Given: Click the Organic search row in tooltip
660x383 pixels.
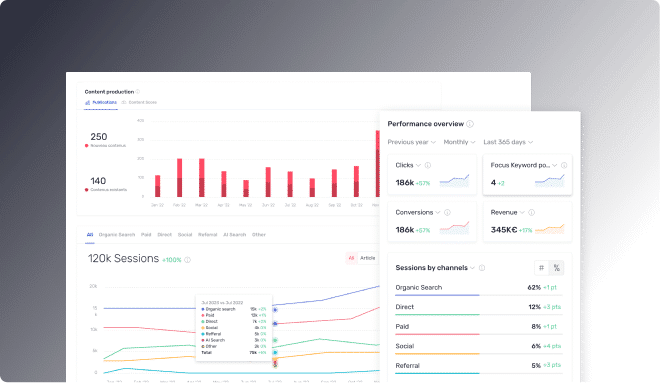Looking at the screenshot, I should [x=234, y=309].
